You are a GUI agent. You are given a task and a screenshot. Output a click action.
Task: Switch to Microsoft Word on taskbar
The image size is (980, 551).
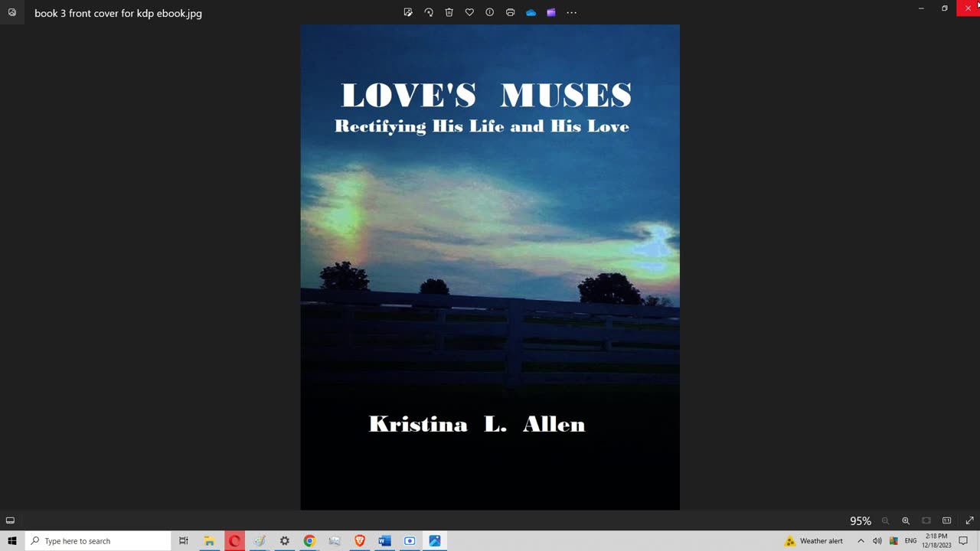point(384,541)
